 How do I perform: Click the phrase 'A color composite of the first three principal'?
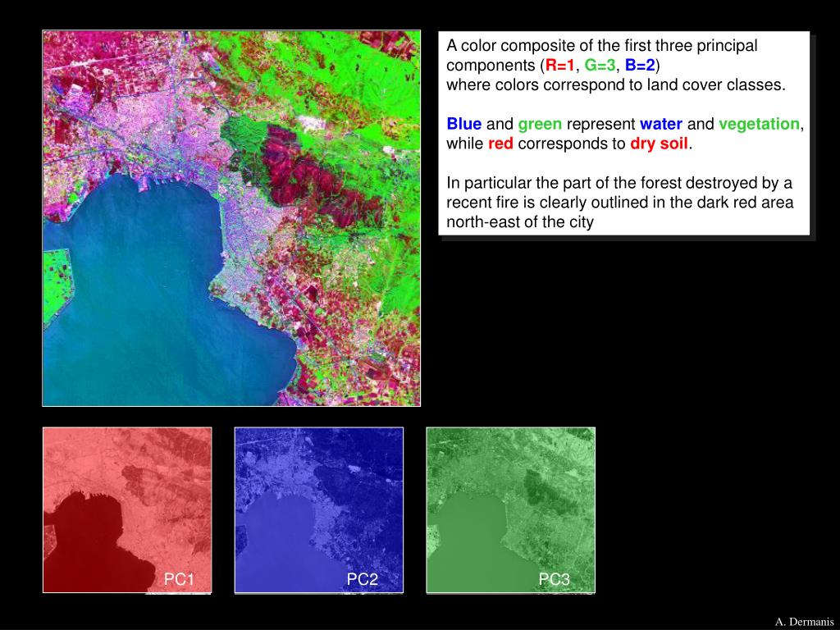click(601, 46)
